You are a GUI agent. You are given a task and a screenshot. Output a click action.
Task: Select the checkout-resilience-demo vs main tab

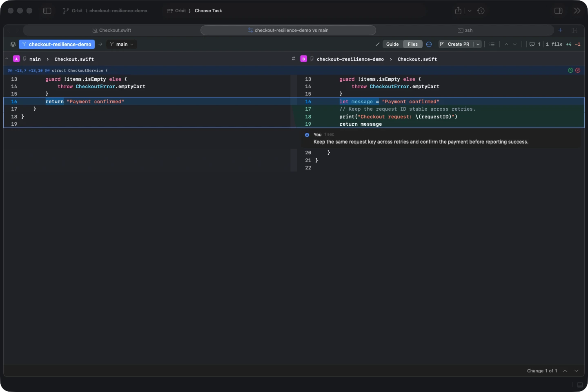pos(288,30)
